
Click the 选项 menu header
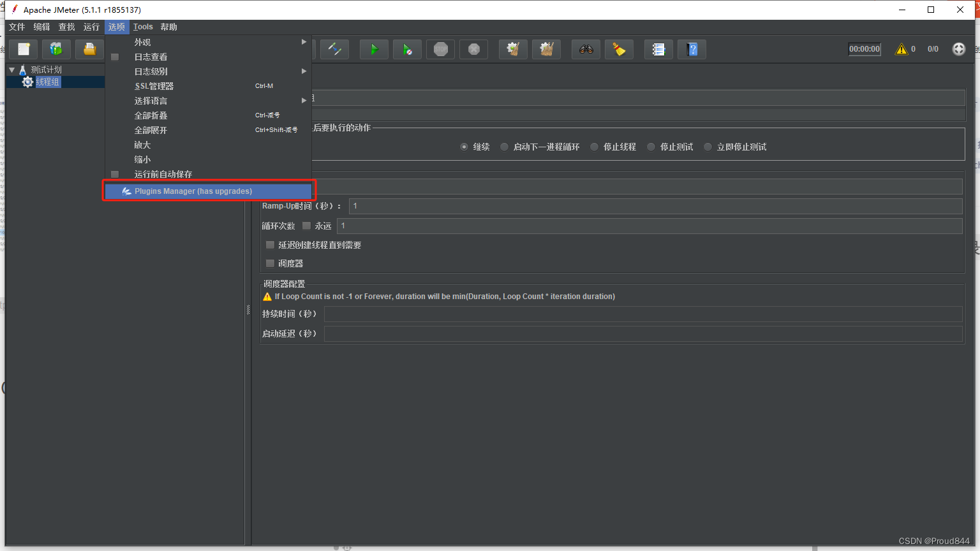point(117,27)
